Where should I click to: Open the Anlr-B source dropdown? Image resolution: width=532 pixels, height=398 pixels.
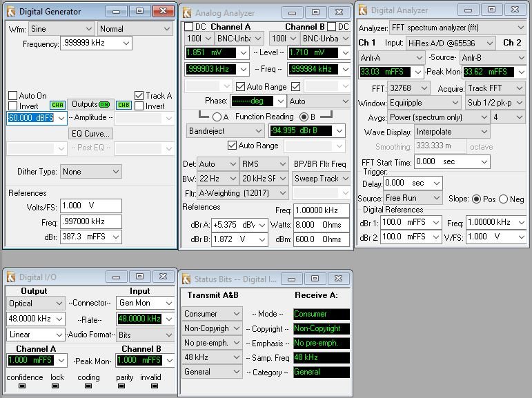point(493,58)
